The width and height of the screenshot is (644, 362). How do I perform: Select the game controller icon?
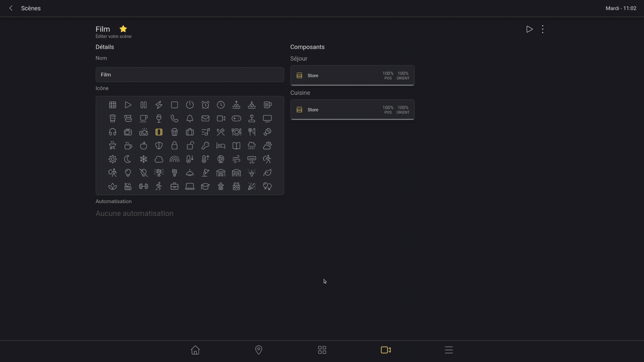coord(236,118)
